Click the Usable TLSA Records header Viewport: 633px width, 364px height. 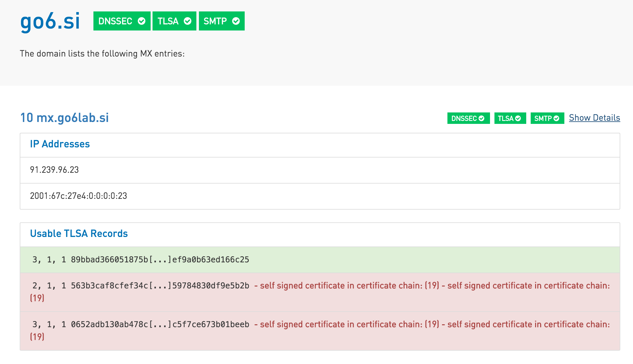(320, 235)
